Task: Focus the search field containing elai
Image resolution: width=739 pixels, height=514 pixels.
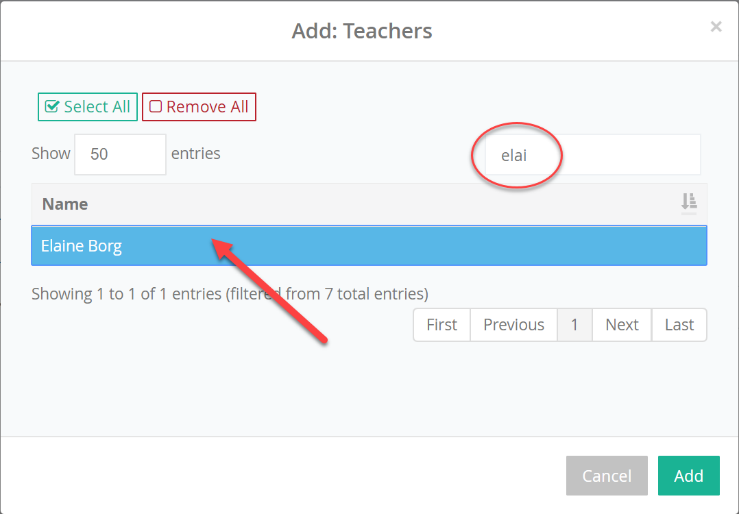Action: tap(593, 155)
